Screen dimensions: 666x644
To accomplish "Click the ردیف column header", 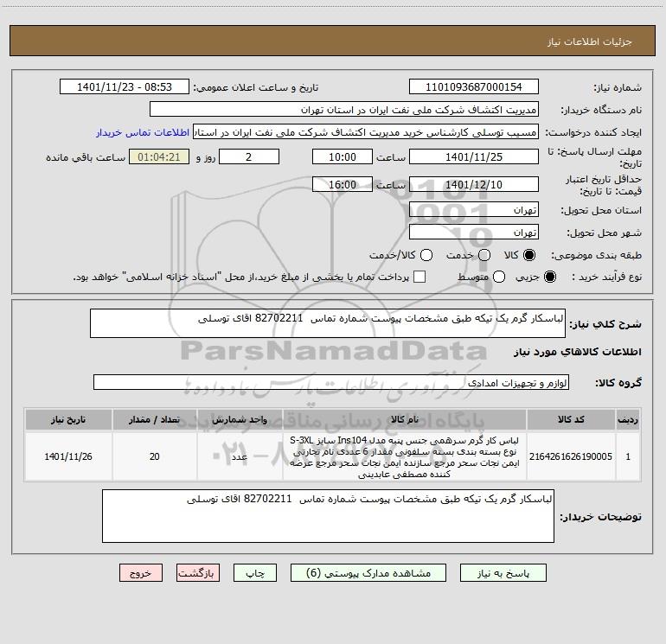I will pos(628,419).
